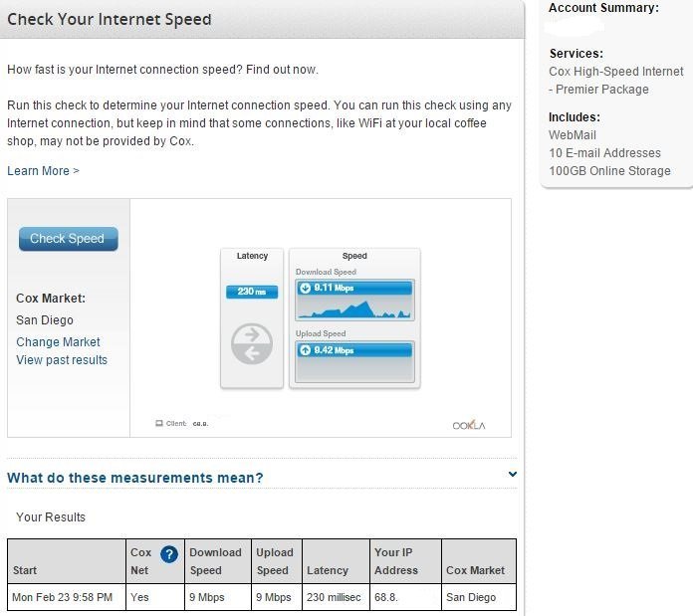The width and height of the screenshot is (693, 616).
Task: Click the Ookla logo
Action: (x=471, y=424)
